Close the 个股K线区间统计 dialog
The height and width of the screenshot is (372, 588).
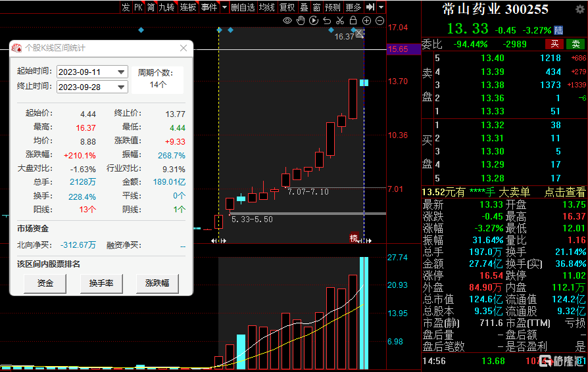pos(184,48)
